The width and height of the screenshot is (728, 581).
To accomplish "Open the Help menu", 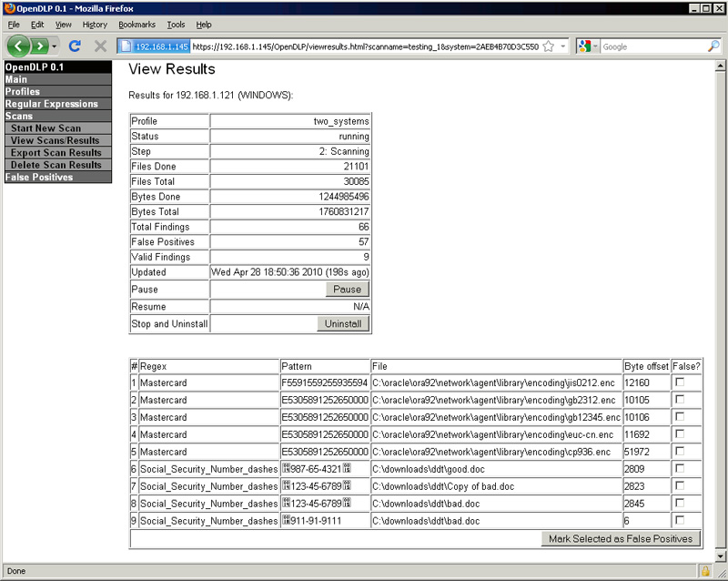I will [203, 25].
